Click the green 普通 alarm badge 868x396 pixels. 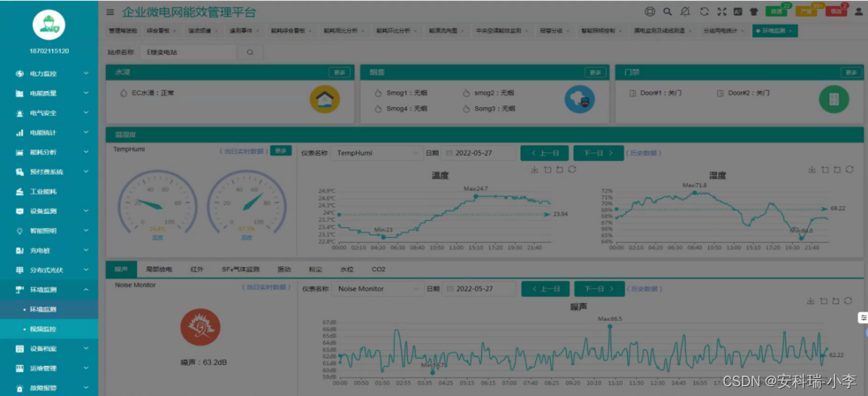(x=778, y=11)
